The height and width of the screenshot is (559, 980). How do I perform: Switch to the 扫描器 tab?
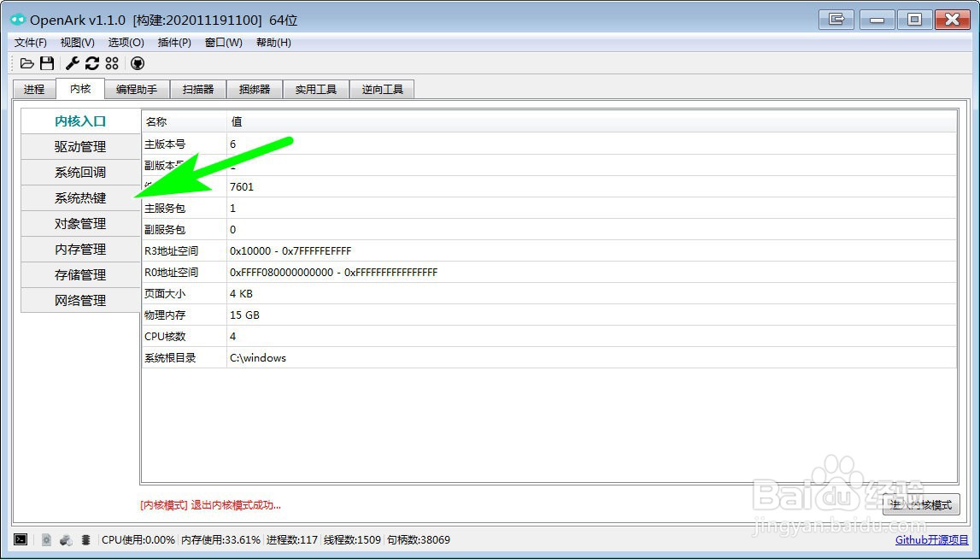[x=198, y=90]
